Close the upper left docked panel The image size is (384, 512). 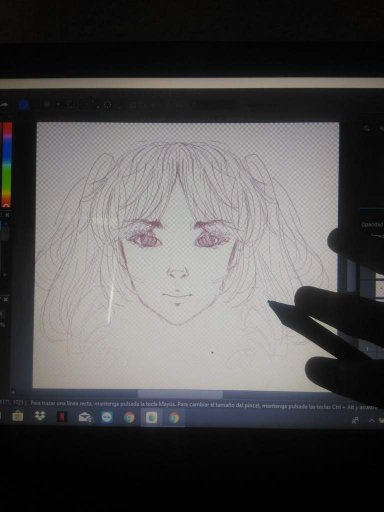pyautogui.click(x=8, y=215)
